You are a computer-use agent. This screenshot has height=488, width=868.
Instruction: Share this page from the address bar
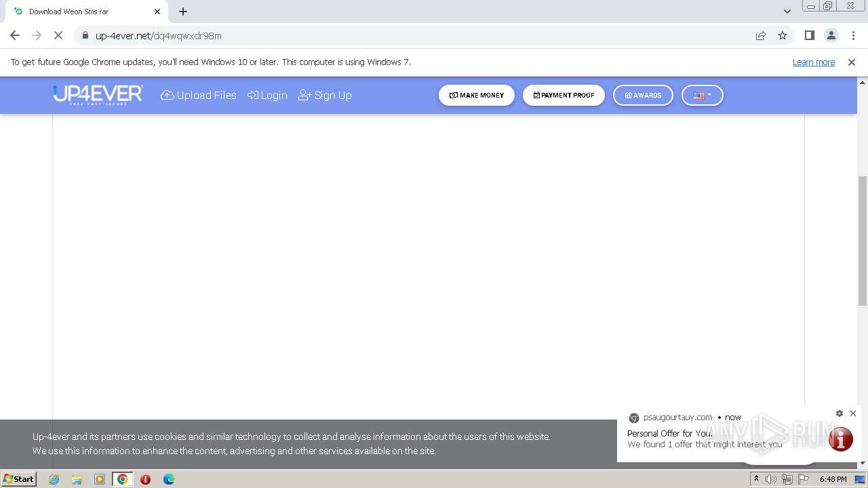coord(761,35)
